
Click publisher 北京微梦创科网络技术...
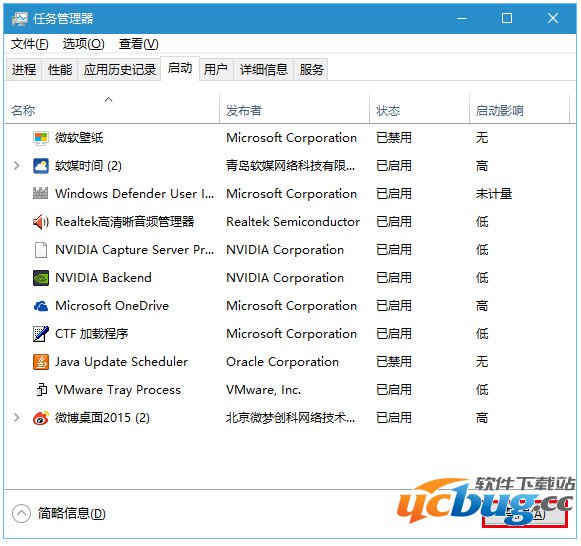[x=290, y=418]
